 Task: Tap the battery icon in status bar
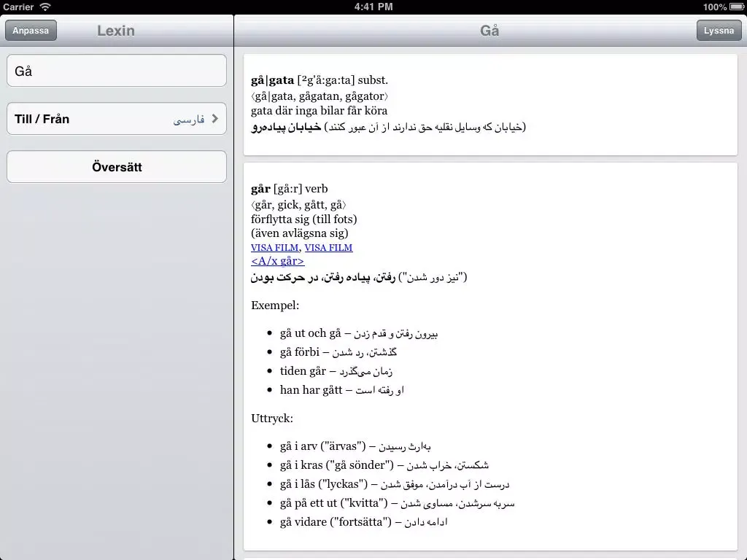pos(735,7)
